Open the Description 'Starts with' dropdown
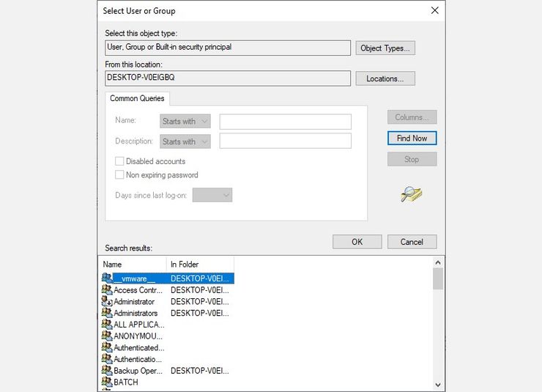 (x=185, y=141)
